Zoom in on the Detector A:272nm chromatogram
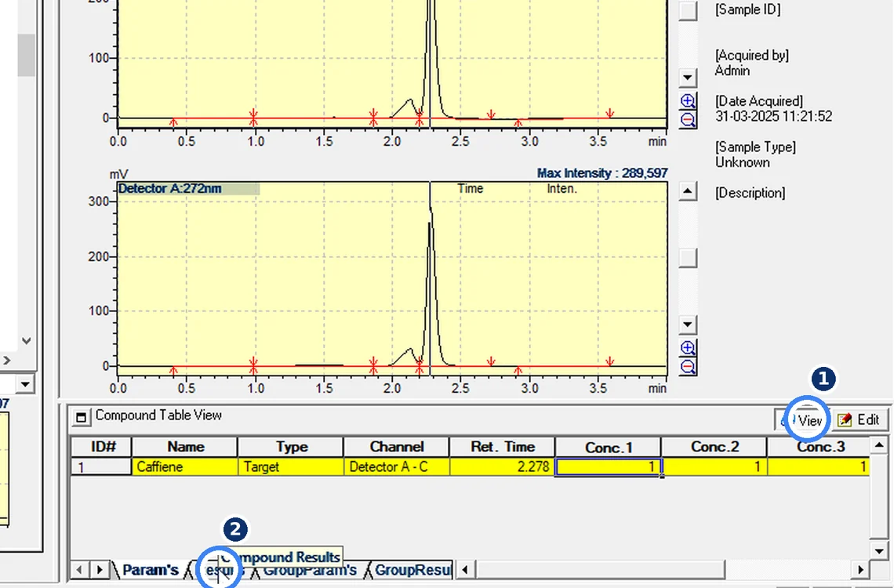The width and height of the screenshot is (894, 588). pyautogui.click(x=689, y=347)
